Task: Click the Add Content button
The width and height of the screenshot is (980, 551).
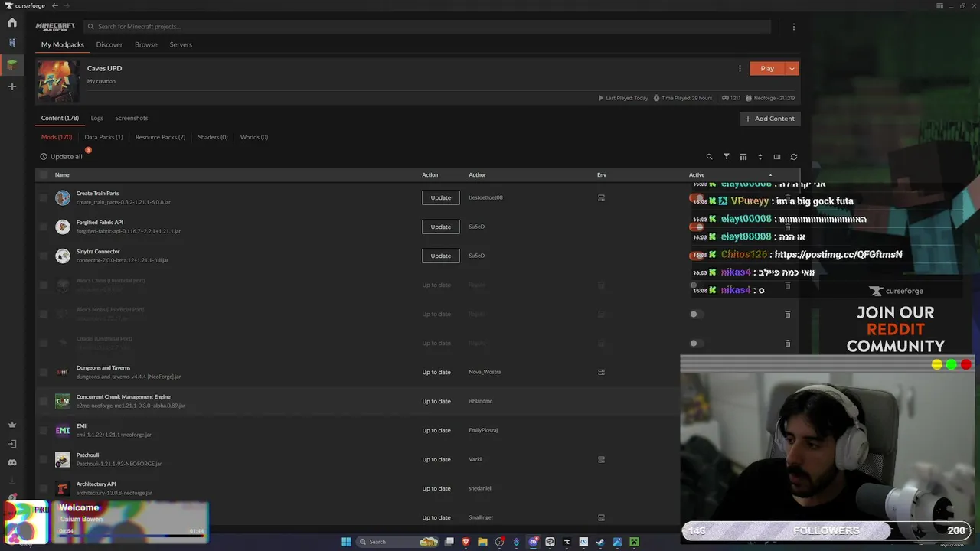Action: [770, 119]
